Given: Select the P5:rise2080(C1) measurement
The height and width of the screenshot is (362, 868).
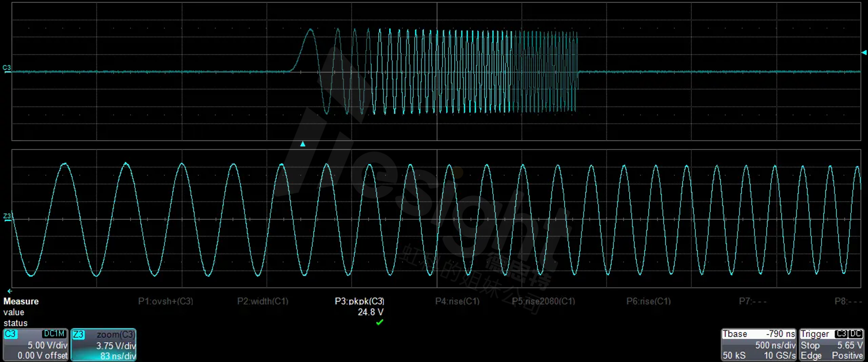Looking at the screenshot, I should coord(544,301).
